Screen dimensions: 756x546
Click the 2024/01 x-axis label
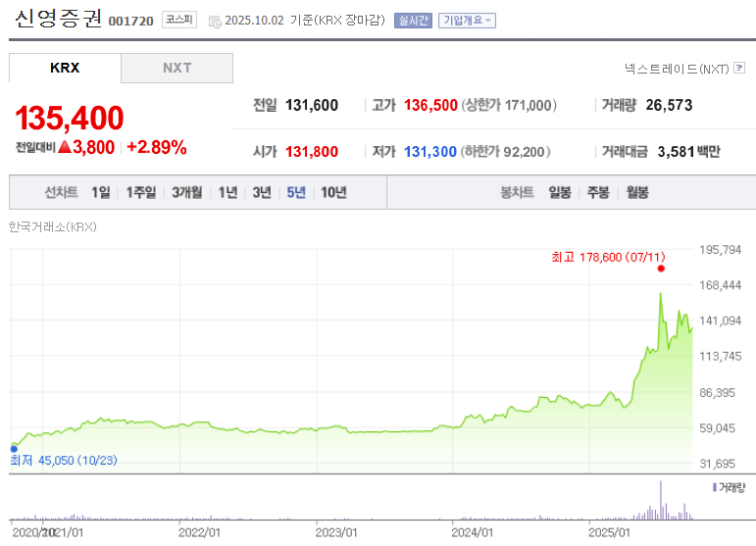click(472, 532)
